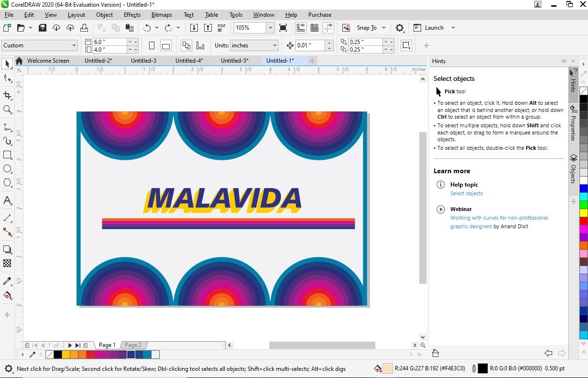Print the document
Viewport: 588px width, 378px height.
click(x=84, y=28)
